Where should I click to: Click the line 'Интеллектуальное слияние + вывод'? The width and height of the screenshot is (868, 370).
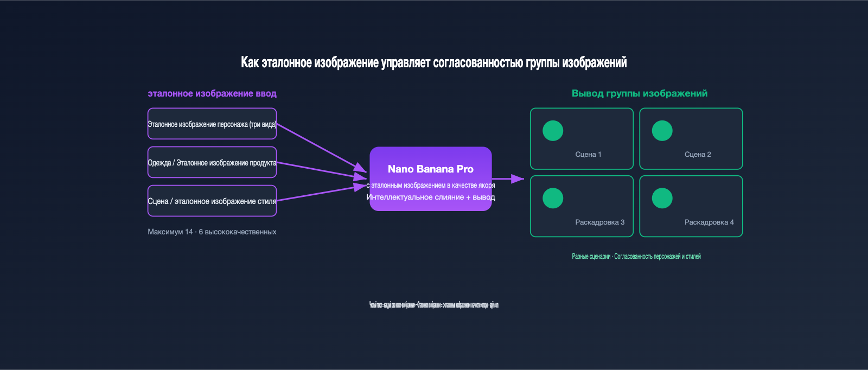431,197
